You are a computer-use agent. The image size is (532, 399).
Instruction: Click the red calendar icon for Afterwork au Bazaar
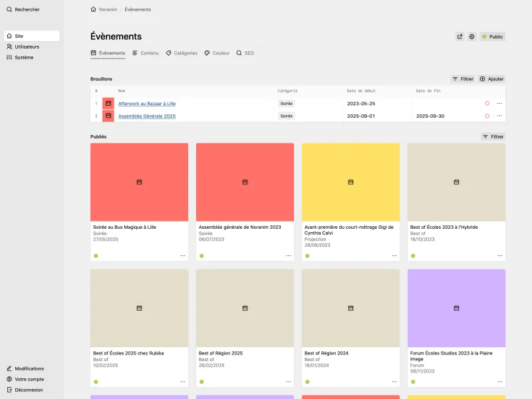(x=108, y=103)
